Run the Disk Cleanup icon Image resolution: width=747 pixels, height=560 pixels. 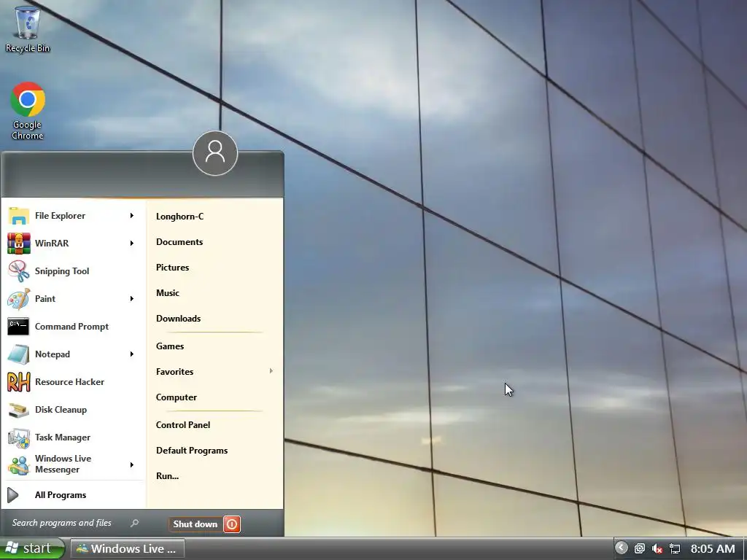(18, 410)
